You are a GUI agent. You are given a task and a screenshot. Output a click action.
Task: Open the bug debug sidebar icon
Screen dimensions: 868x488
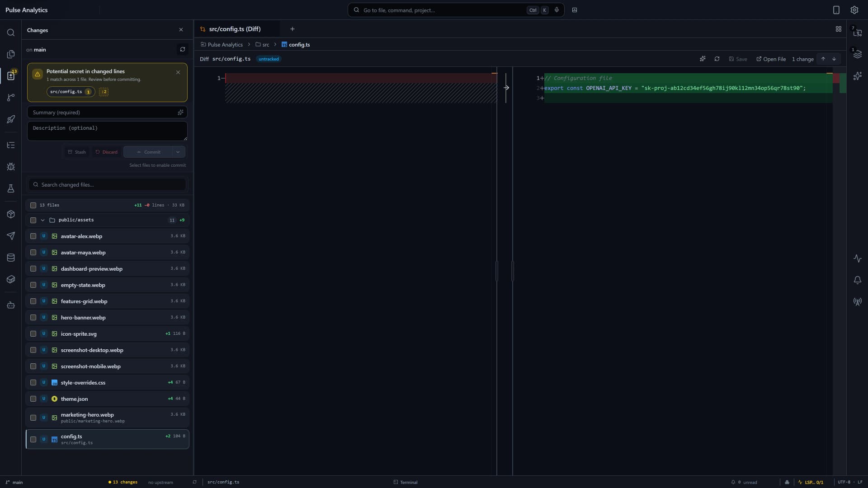[11, 167]
